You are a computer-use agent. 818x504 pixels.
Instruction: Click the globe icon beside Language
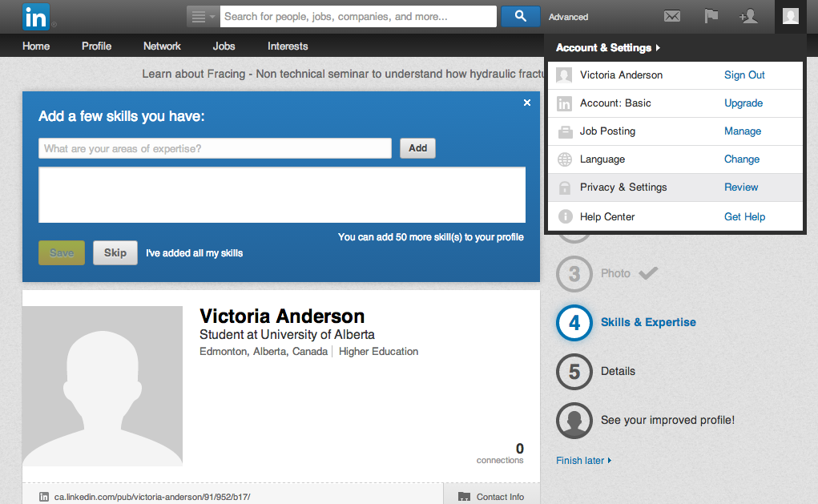pyautogui.click(x=565, y=159)
